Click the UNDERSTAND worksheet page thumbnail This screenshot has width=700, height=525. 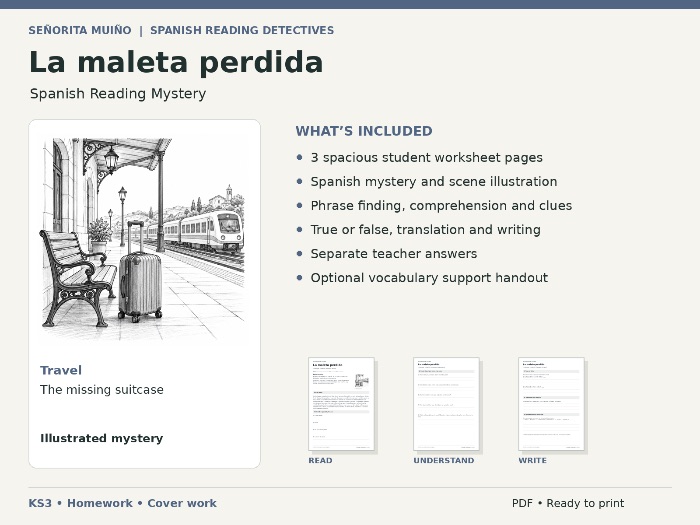pyautogui.click(x=446, y=404)
